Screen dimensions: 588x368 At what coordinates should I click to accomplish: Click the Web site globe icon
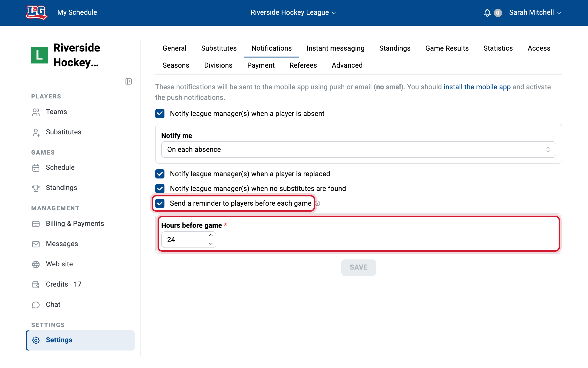(36, 264)
